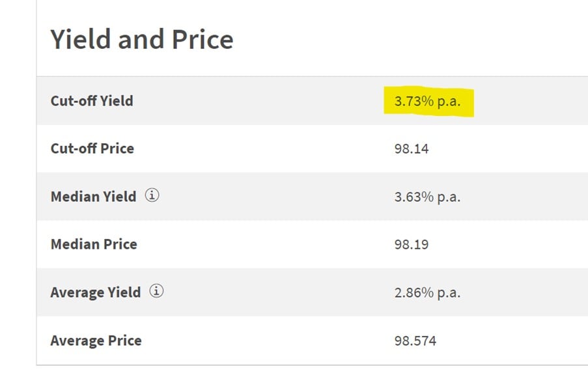Screen dimensions: 588x381
Task: Select the 98.14 cut-off price value
Action: (412, 149)
